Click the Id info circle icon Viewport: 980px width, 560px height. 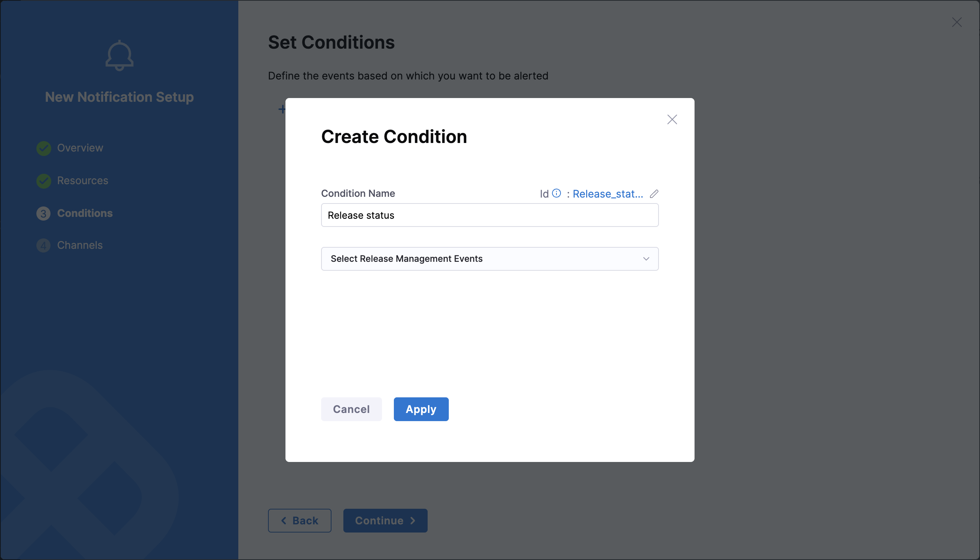click(x=556, y=193)
